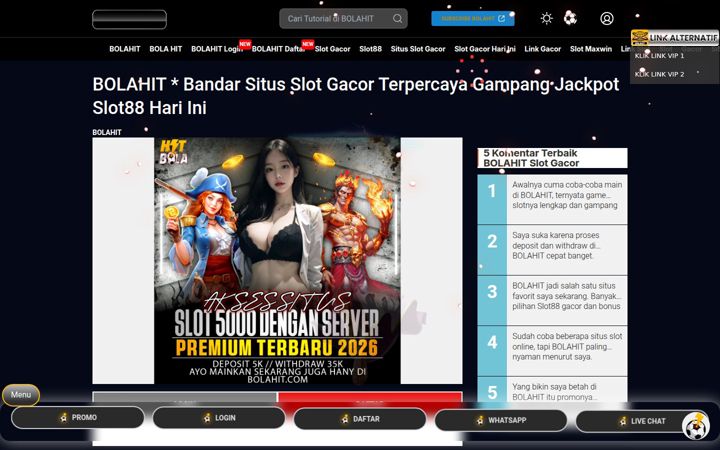Click the soccer ball icon in header
Screen dimensions: 720x450
click(x=570, y=18)
